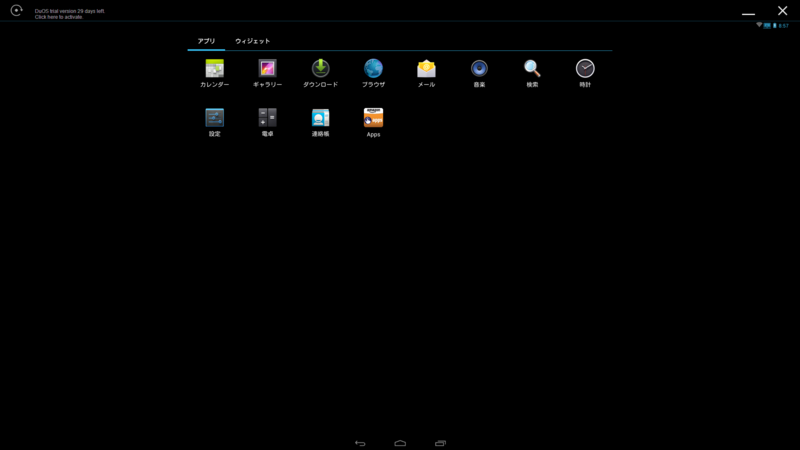This screenshot has height=450, width=800.
Task: Click the status bar clock time
Action: (x=784, y=26)
